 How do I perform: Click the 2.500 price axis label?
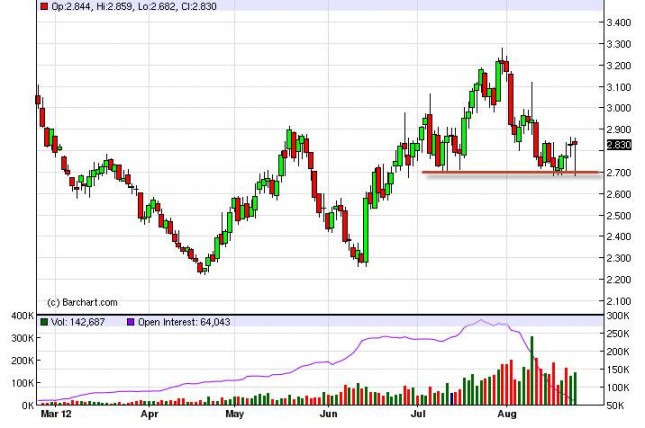pos(619,215)
